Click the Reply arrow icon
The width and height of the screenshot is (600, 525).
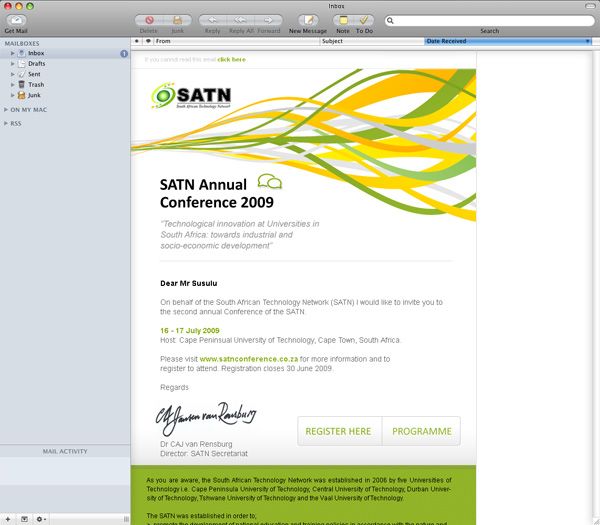point(212,20)
